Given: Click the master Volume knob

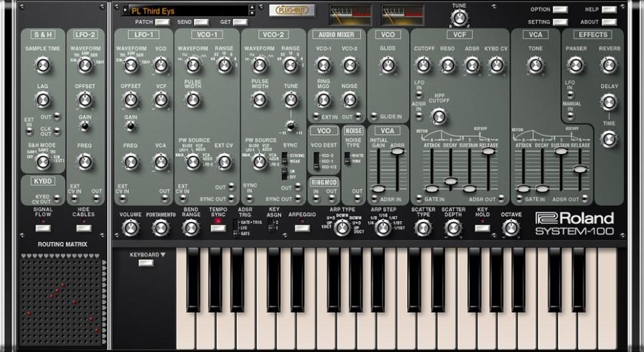Looking at the screenshot, I should coord(130,228).
